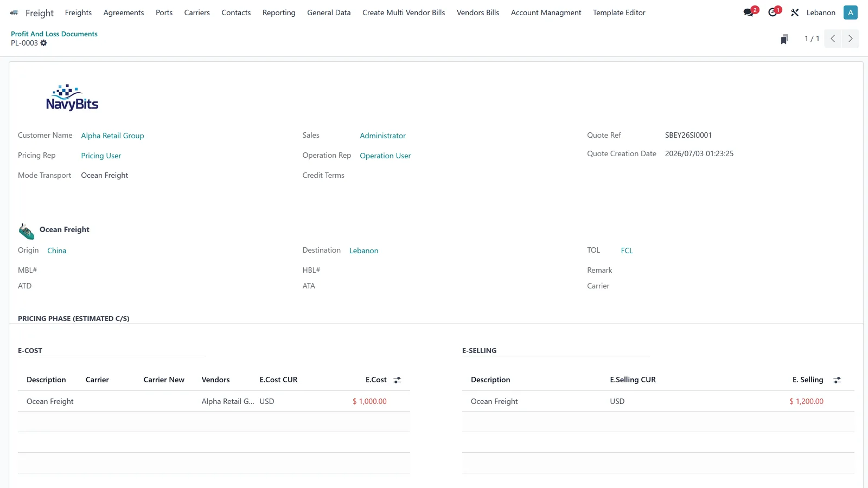Open the discuss messages icon
The height and width of the screenshot is (488, 868).
(749, 12)
